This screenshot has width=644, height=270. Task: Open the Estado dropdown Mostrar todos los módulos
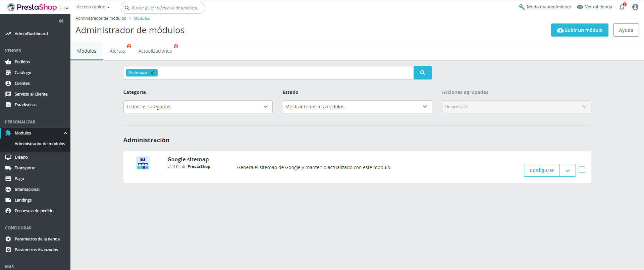pos(357,107)
